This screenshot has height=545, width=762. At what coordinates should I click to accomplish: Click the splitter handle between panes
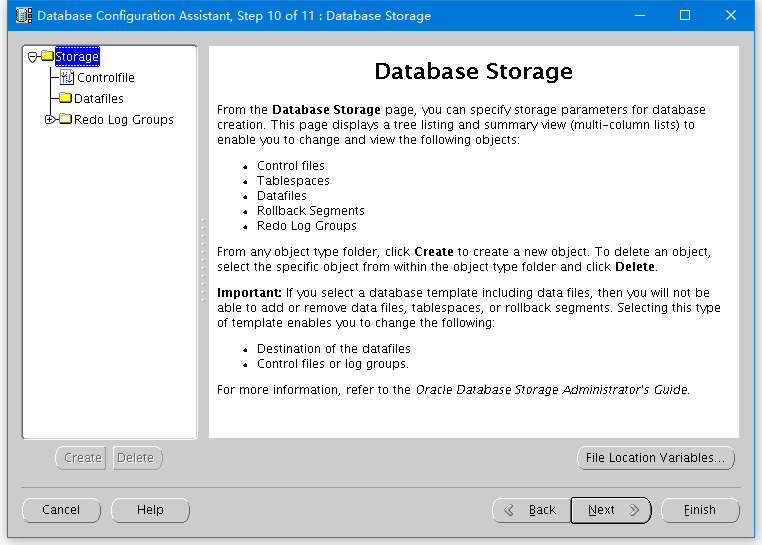(x=203, y=260)
